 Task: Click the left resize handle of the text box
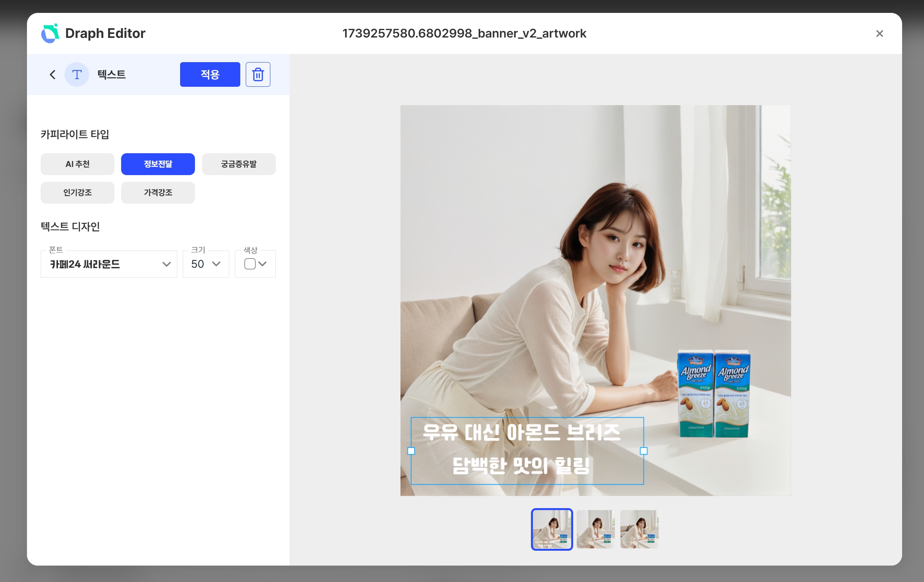(x=411, y=451)
